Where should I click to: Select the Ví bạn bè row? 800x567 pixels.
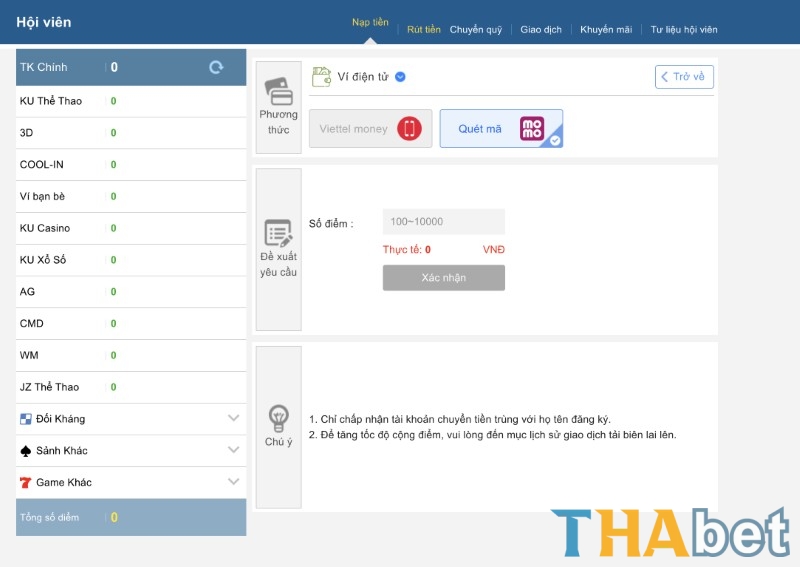pos(131,196)
